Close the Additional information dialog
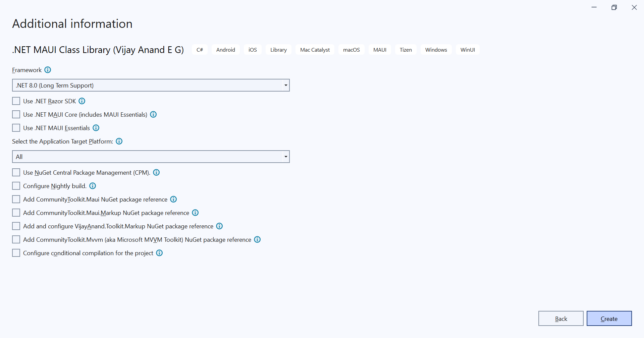 coord(634,7)
